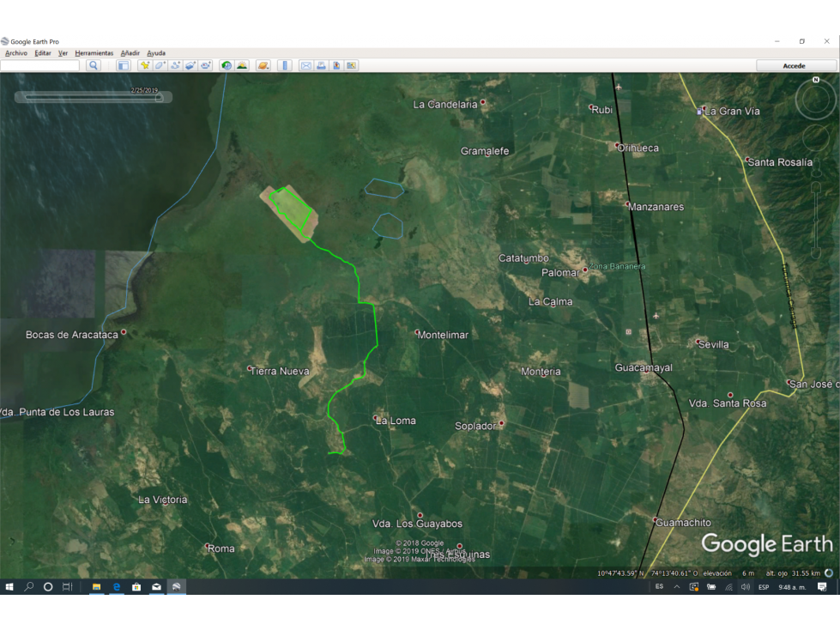Click the historical imagery slider track
This screenshot has width=840, height=630.
(92, 98)
